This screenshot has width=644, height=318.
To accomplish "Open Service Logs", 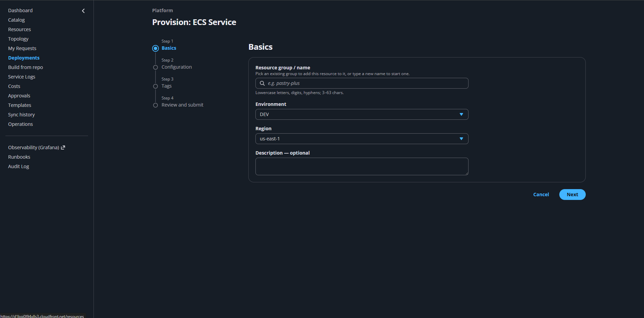I will tap(22, 77).
